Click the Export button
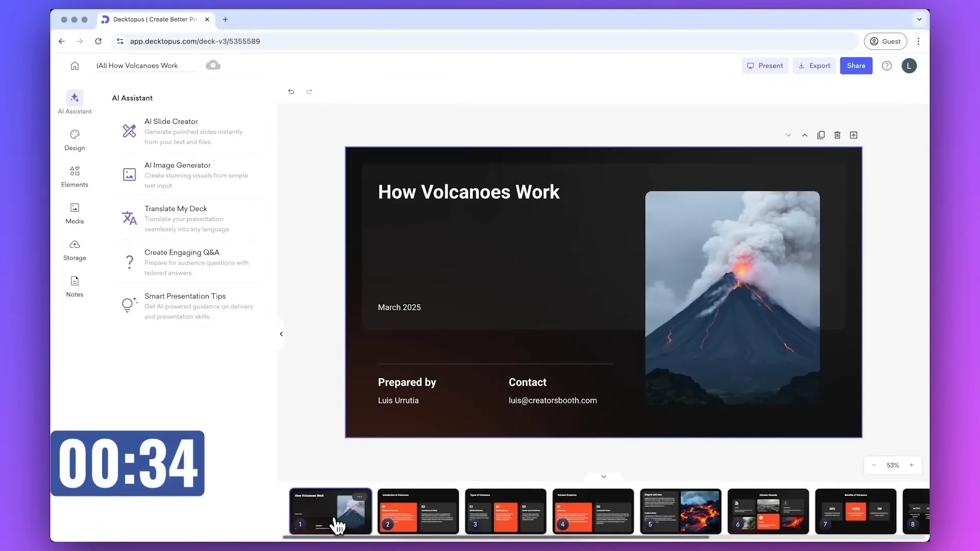 point(814,66)
